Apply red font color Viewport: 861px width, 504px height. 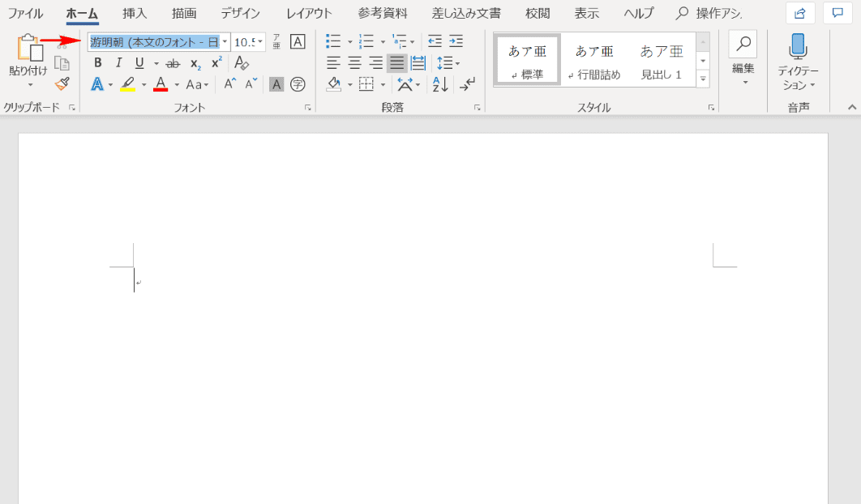point(161,84)
